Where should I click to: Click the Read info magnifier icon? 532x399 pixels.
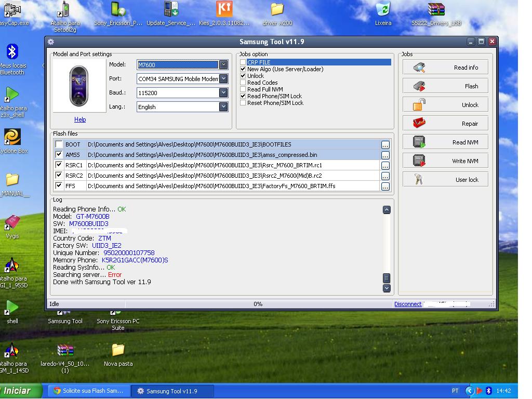(x=419, y=68)
